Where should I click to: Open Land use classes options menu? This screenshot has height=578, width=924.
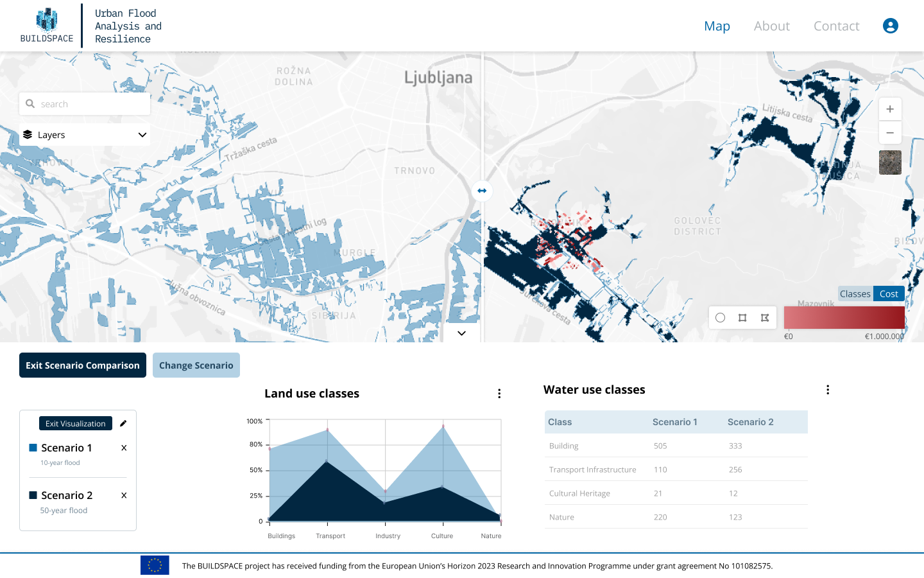click(x=499, y=394)
